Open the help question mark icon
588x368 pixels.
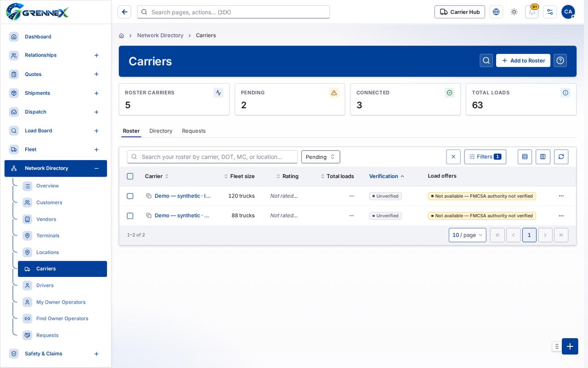tap(560, 61)
